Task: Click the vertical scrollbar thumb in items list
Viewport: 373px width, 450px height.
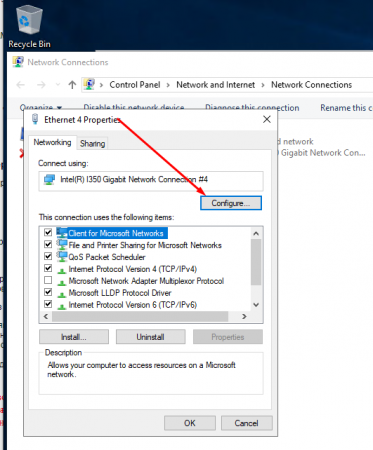Action: click(x=256, y=262)
